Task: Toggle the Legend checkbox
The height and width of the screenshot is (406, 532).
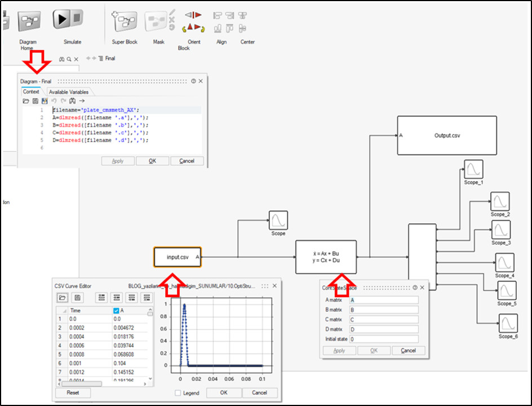Action: 178,393
